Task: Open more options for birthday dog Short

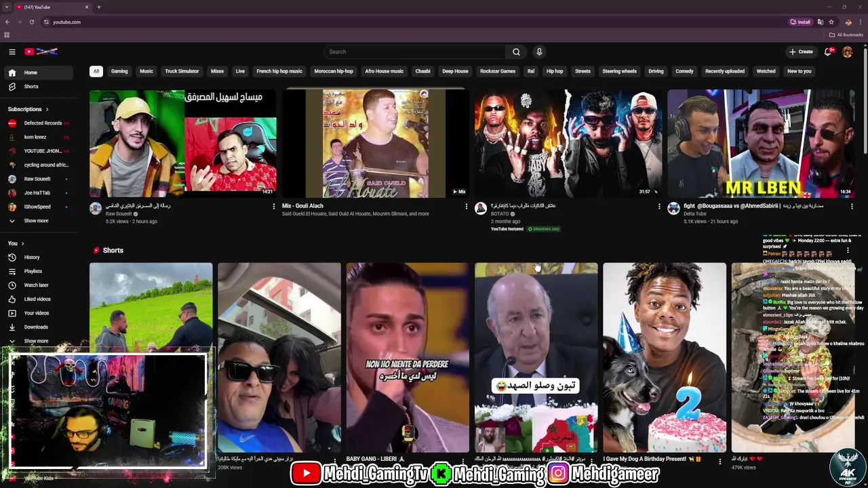Action: [720, 461]
